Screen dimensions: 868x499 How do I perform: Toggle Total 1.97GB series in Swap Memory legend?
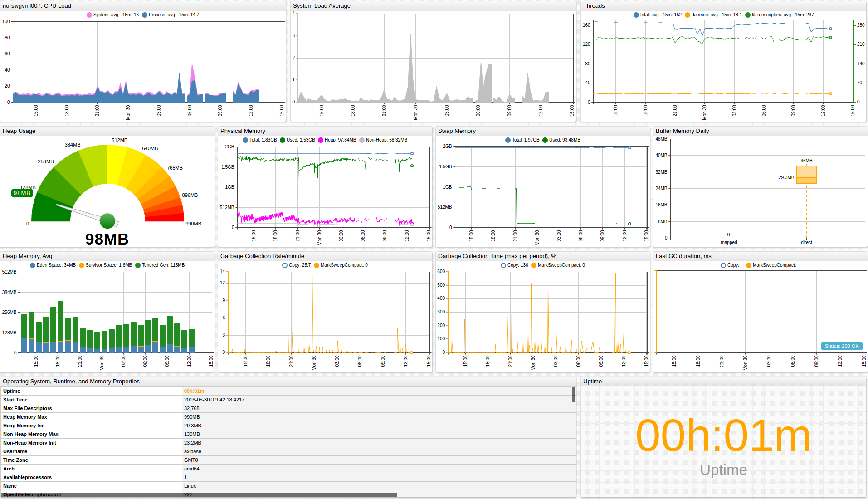point(522,140)
